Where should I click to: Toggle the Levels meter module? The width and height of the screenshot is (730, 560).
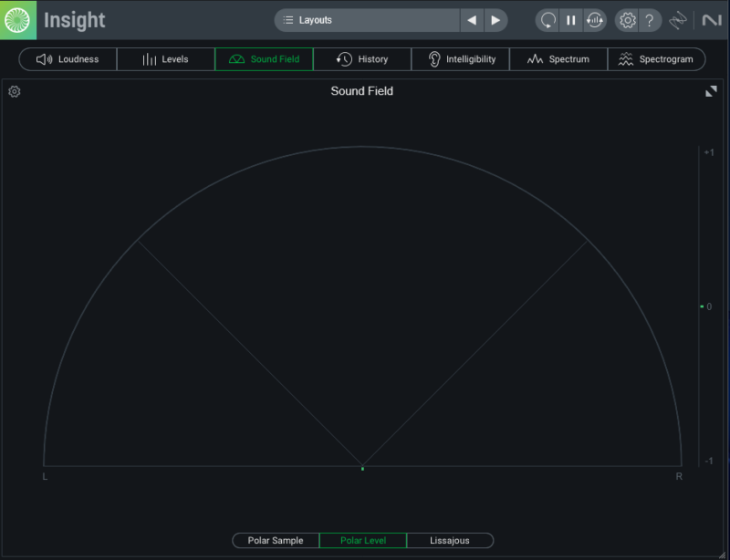(x=165, y=59)
